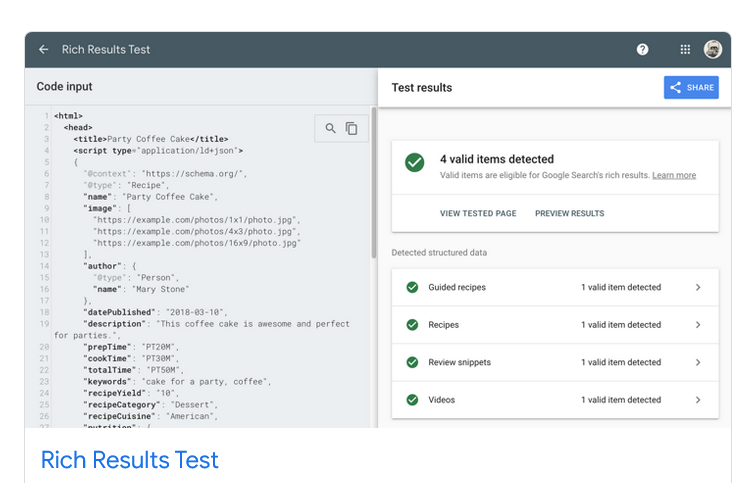Click the back arrow in the header
Viewport: 740px width, 483px height.
pyautogui.click(x=43, y=50)
